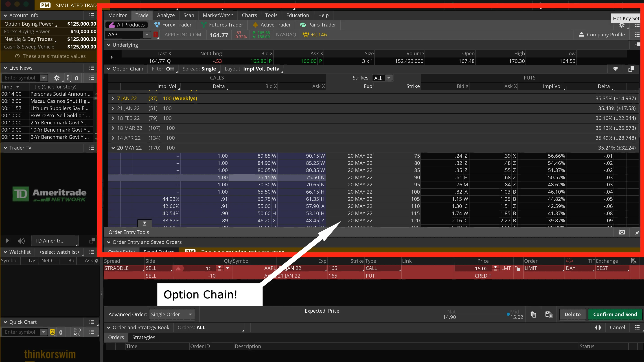Open the DAY time-in-force dropdown
Viewport: 644px width, 362px height.
click(x=580, y=268)
